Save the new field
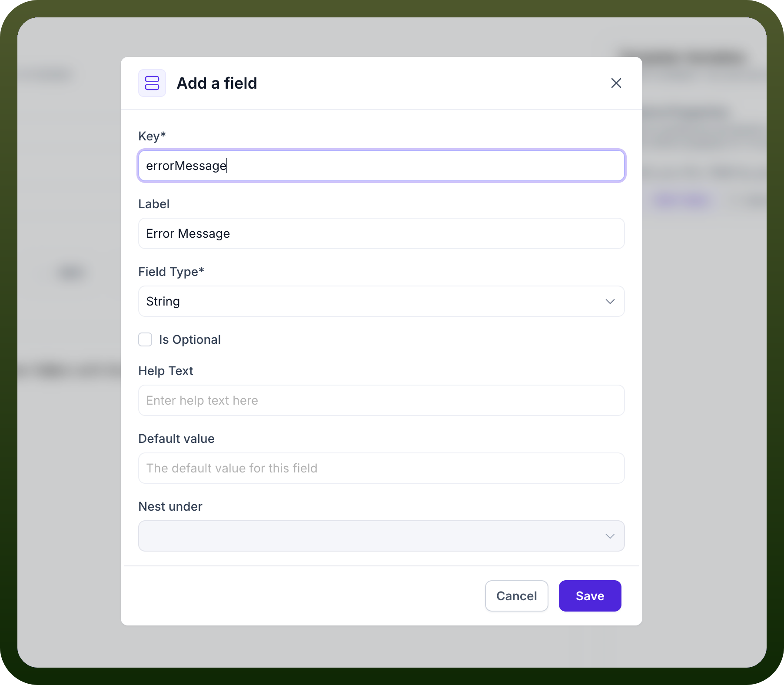This screenshot has height=685, width=784. click(x=590, y=596)
